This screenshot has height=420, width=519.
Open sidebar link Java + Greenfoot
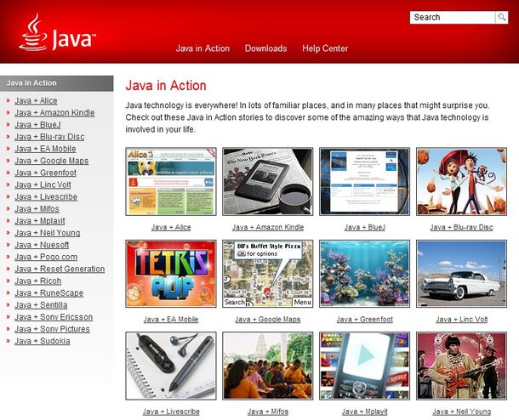tap(45, 173)
